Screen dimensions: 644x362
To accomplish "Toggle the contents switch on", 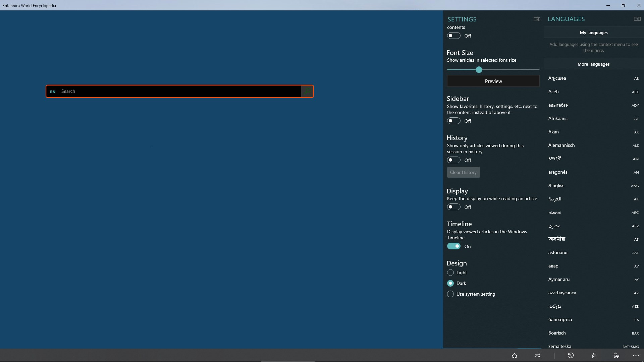I will (453, 36).
